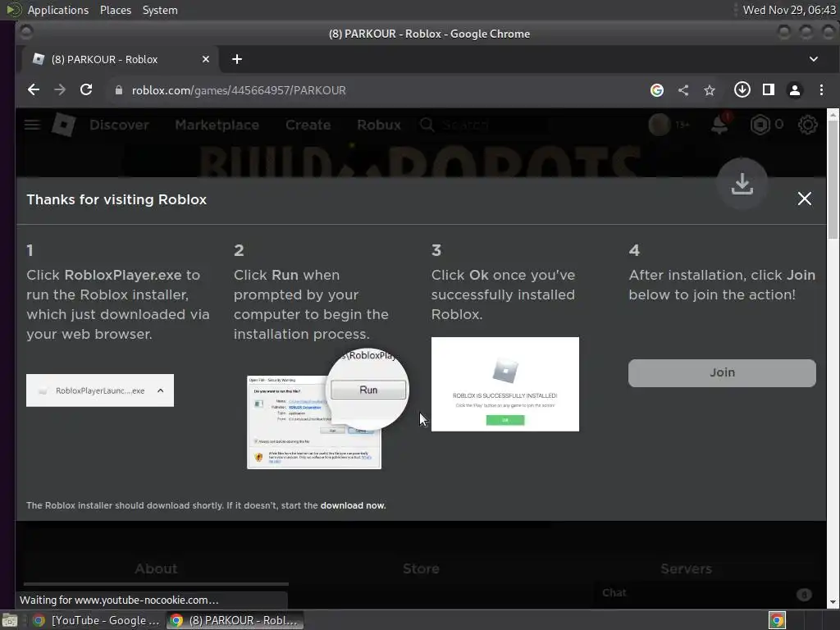Screen dimensions: 840x630
Task: Click the Join button
Action: 722,373
